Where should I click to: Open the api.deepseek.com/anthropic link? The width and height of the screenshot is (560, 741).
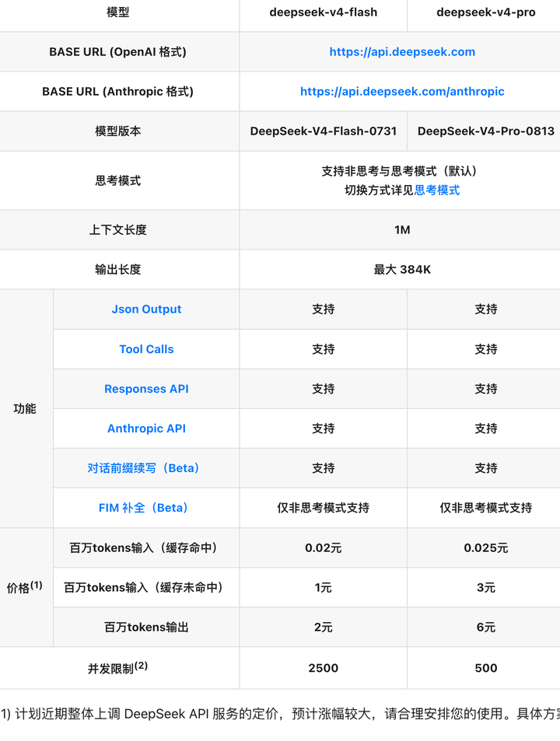(402, 92)
